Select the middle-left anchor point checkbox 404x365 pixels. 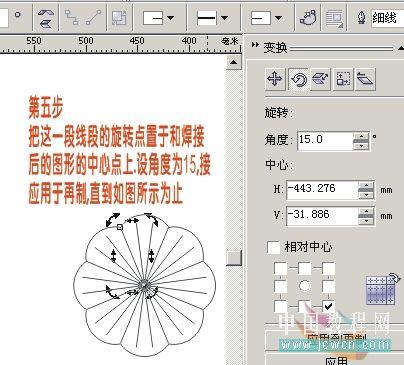click(280, 286)
